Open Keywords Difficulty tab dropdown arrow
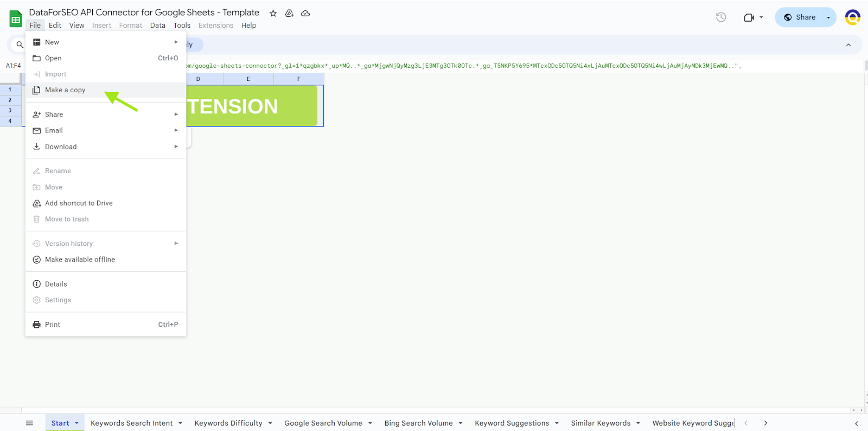 tap(270, 423)
